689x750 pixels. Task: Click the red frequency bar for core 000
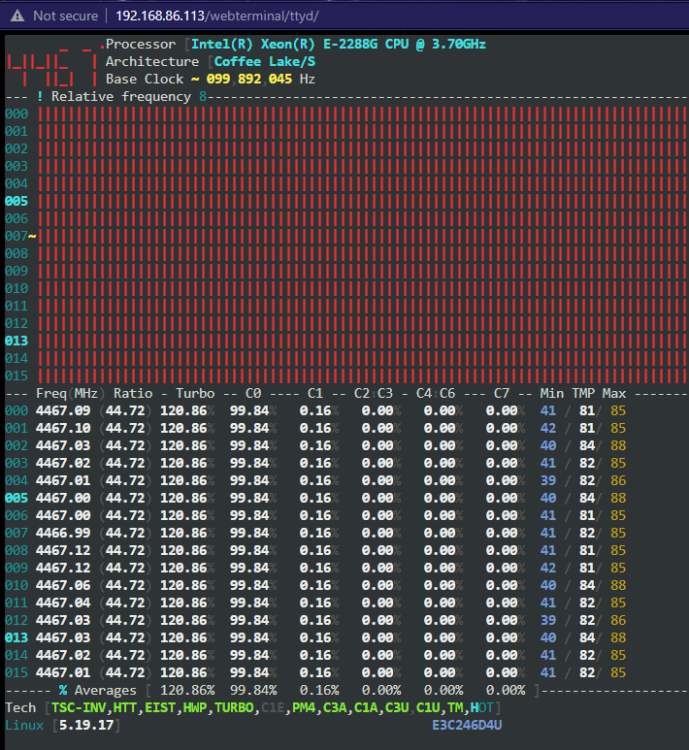[362, 114]
